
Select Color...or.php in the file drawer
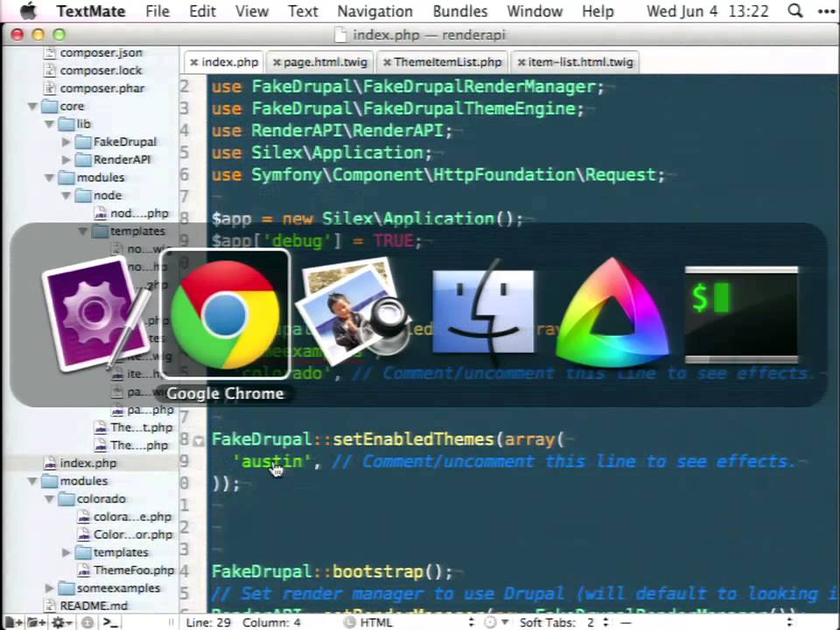pos(133,535)
